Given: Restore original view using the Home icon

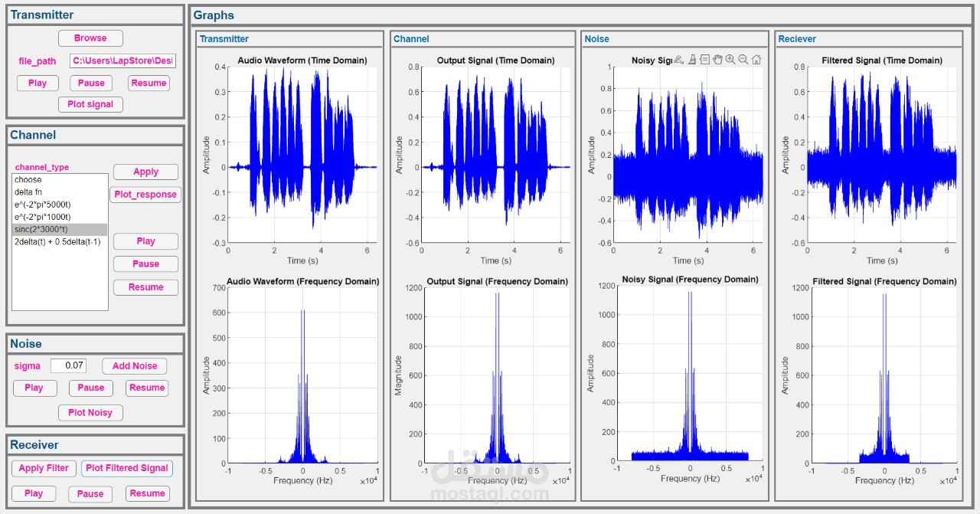Looking at the screenshot, I should click(x=756, y=59).
